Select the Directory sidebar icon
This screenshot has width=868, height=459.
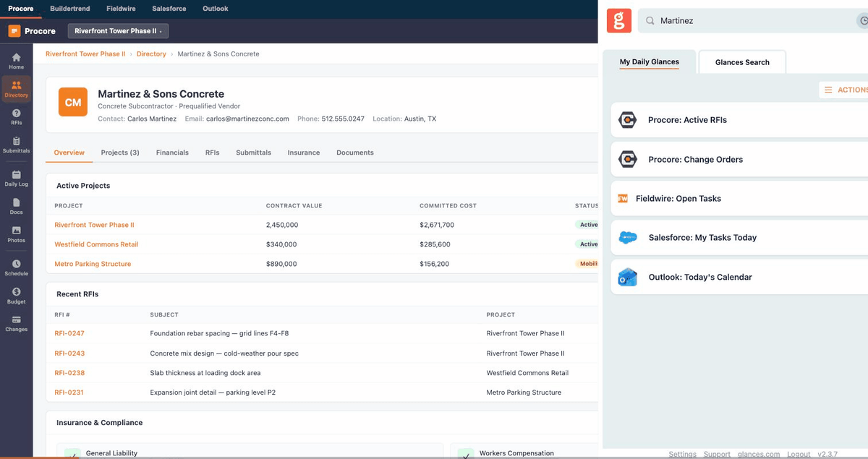[x=16, y=89]
